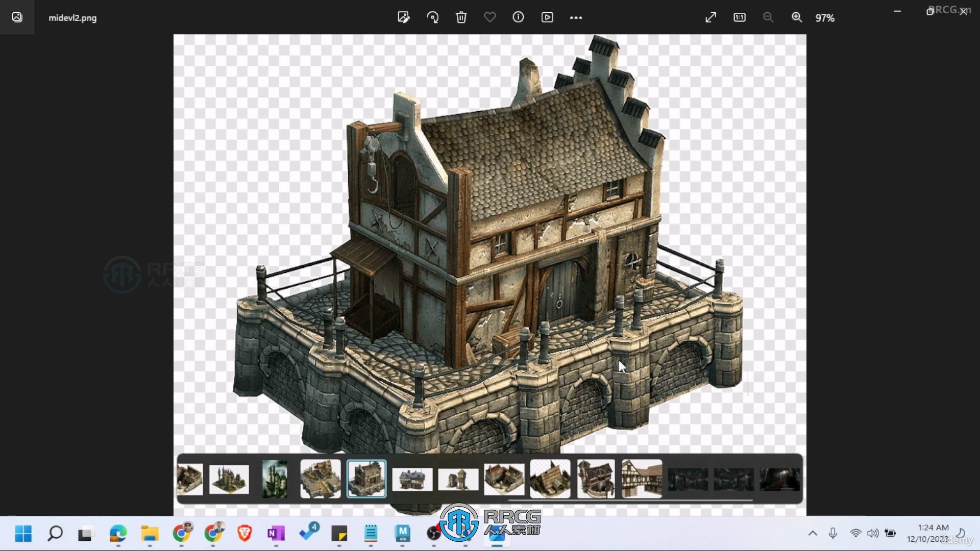Open Notepad from taskbar
Viewport: 980px width, 551px height.
pos(371,534)
